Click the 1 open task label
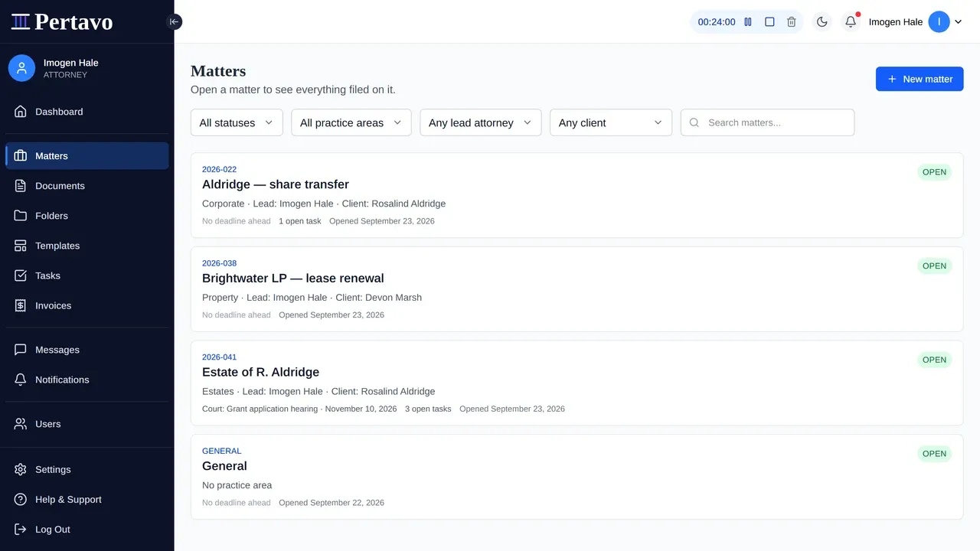Viewport: 980px width, 551px height. [x=300, y=221]
